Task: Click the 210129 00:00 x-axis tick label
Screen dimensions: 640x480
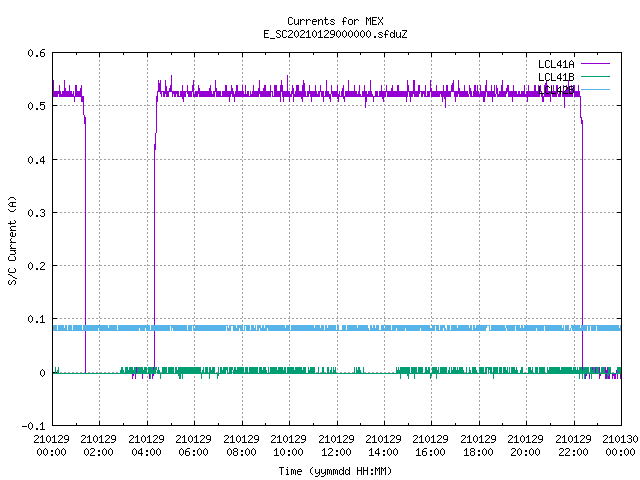Action: [51, 445]
